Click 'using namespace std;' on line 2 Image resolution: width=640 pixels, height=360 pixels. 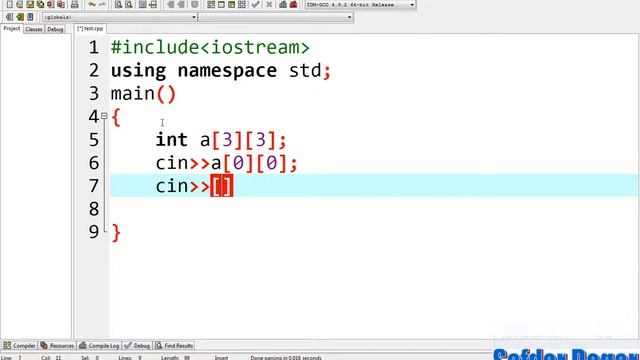221,71
